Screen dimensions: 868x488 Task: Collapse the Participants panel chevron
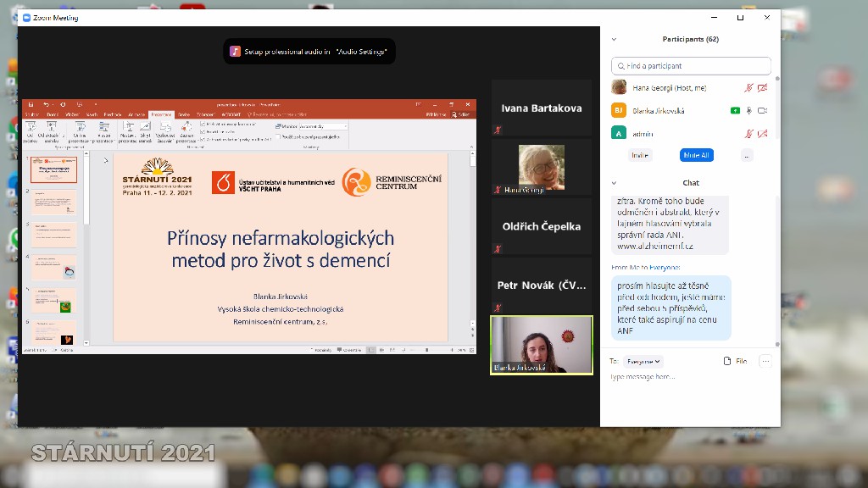(614, 39)
